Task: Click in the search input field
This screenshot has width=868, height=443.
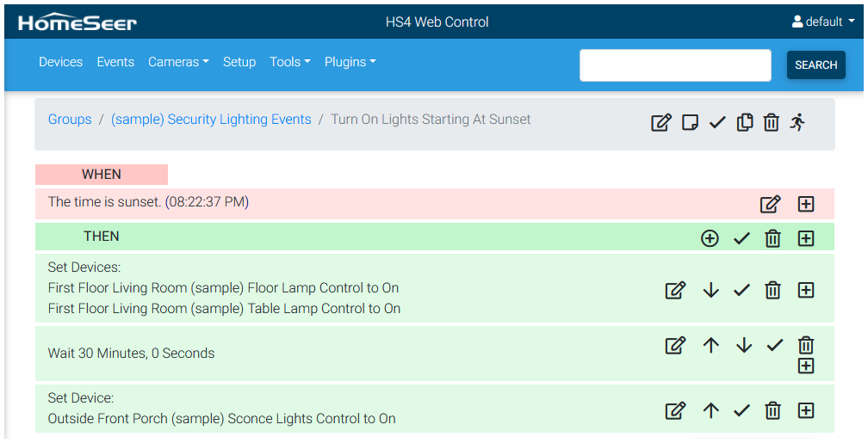Action: 675,65
